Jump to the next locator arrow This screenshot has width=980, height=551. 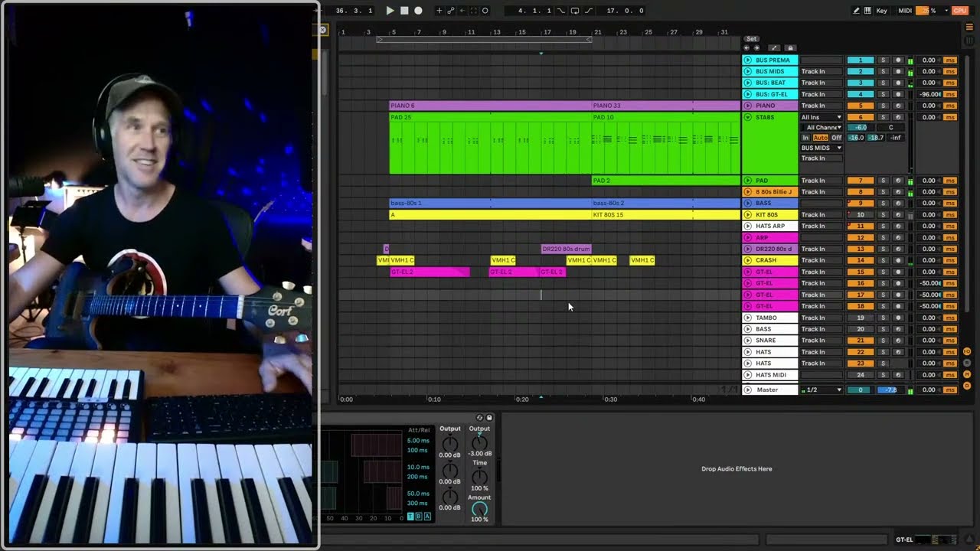pyautogui.click(x=756, y=47)
